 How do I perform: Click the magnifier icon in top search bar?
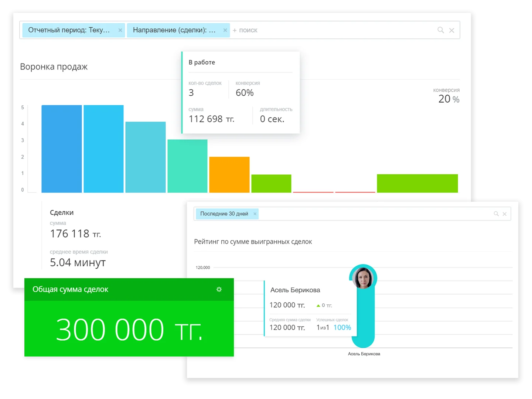click(x=440, y=30)
